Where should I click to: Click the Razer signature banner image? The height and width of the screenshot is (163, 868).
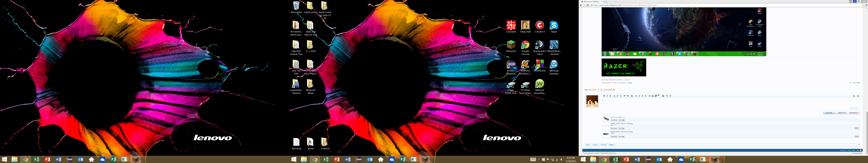point(624,67)
